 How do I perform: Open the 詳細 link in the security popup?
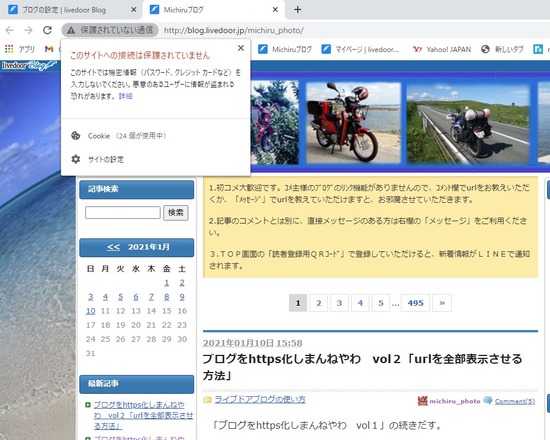(x=126, y=96)
